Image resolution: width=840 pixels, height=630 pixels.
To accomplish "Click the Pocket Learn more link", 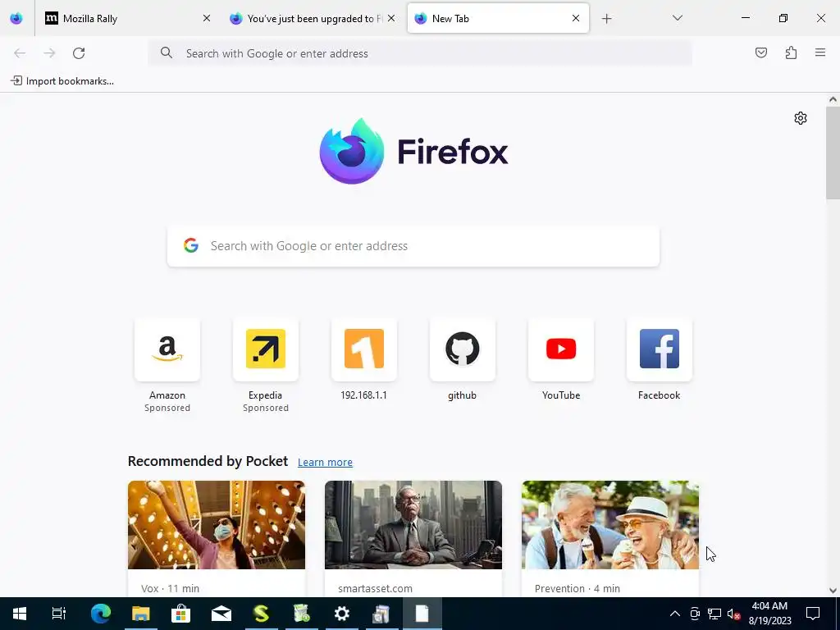I will (325, 463).
